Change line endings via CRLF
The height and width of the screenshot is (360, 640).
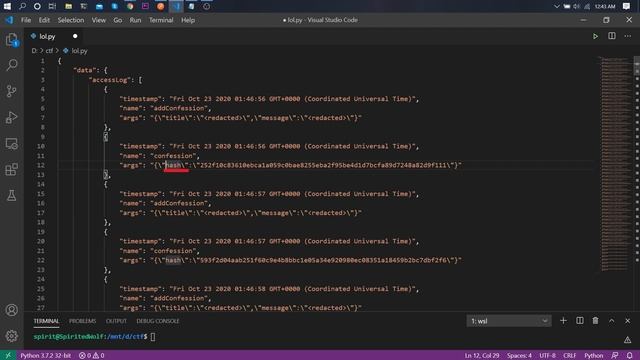coord(569,356)
